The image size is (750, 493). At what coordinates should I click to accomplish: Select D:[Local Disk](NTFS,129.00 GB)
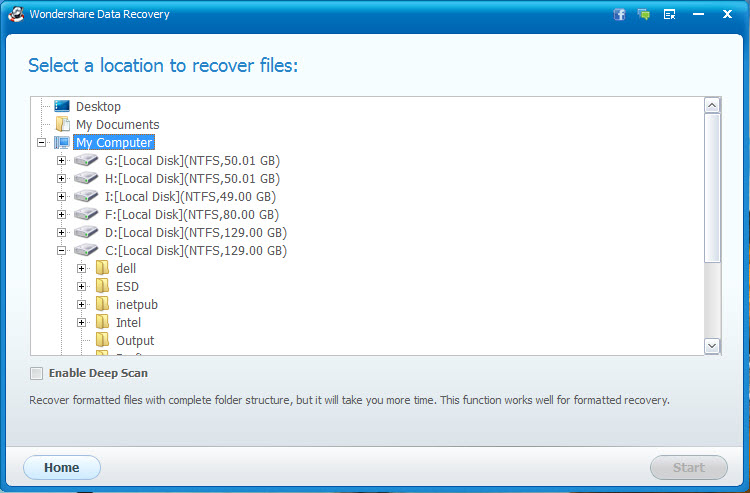(196, 232)
